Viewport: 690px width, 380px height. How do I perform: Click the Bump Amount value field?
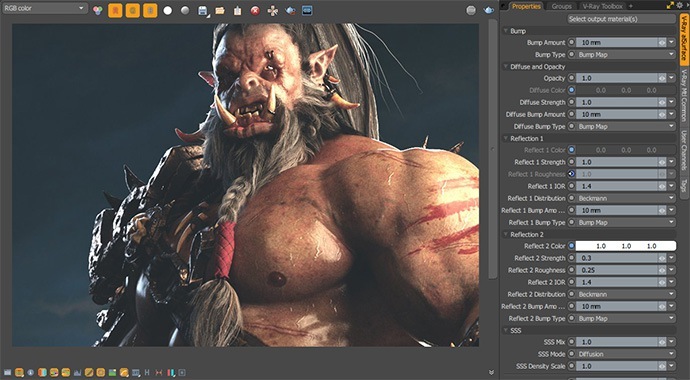pos(617,43)
